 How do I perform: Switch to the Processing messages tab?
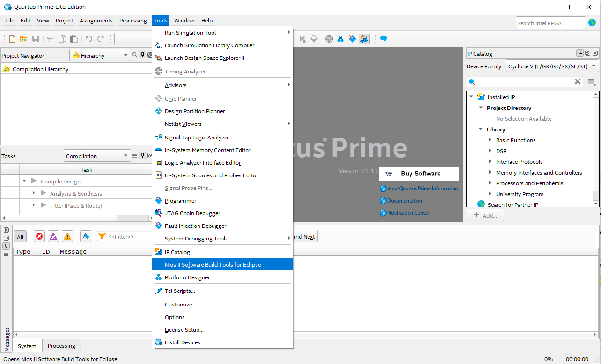click(x=61, y=346)
